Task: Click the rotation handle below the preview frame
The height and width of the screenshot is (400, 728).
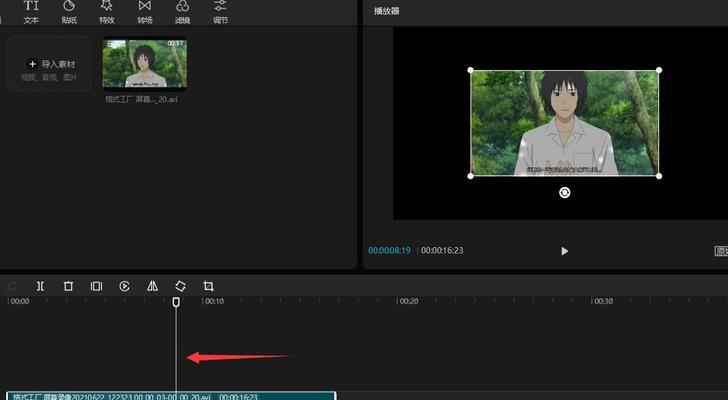Action: point(565,193)
